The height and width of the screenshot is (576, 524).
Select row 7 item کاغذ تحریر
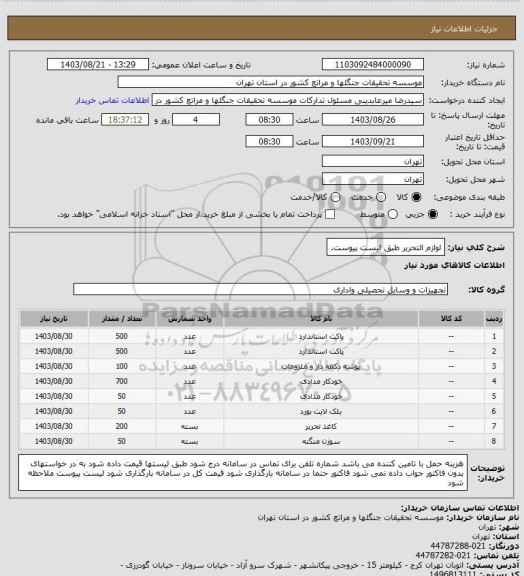click(321, 426)
